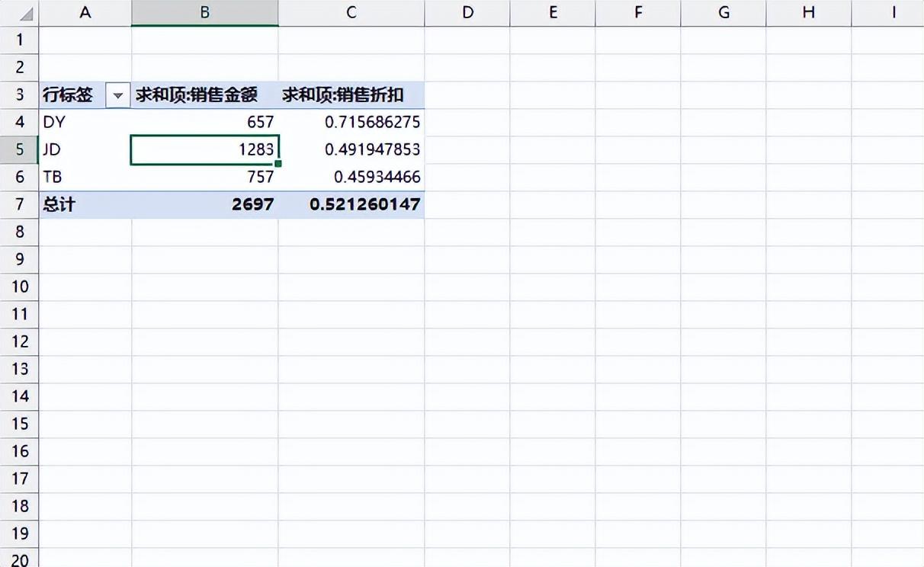Select row 5 header
This screenshot has height=567, width=924.
point(19,149)
